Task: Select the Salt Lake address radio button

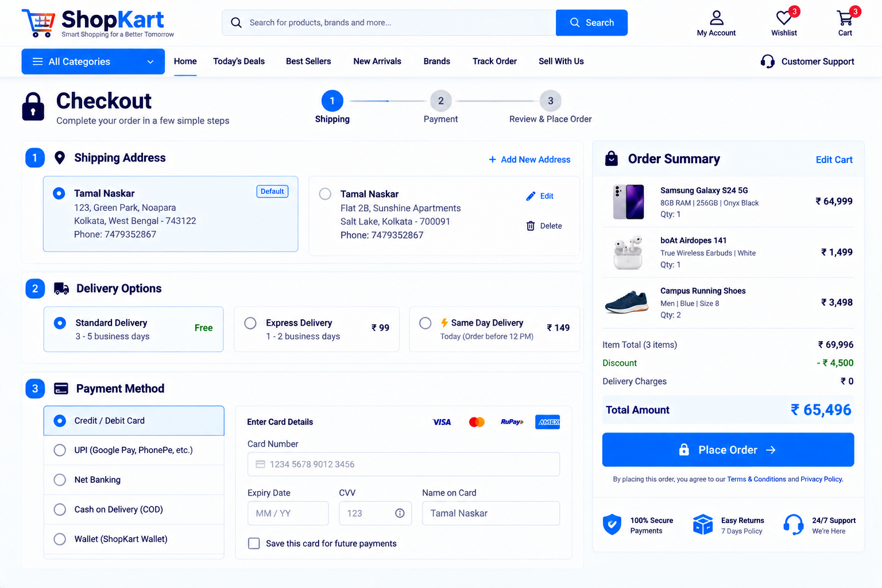Action: [x=325, y=194]
